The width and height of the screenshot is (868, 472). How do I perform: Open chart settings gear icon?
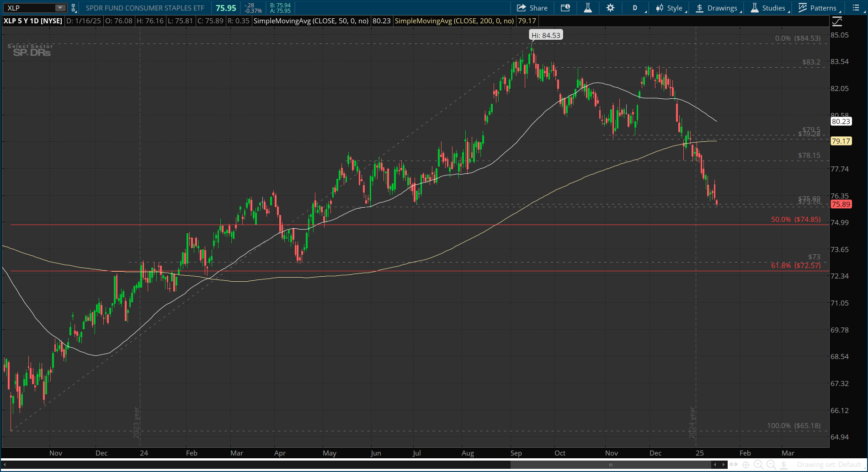(610, 8)
